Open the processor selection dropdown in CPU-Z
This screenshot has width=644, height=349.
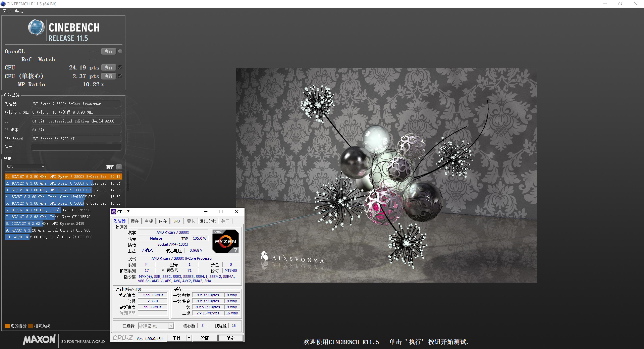(171, 326)
